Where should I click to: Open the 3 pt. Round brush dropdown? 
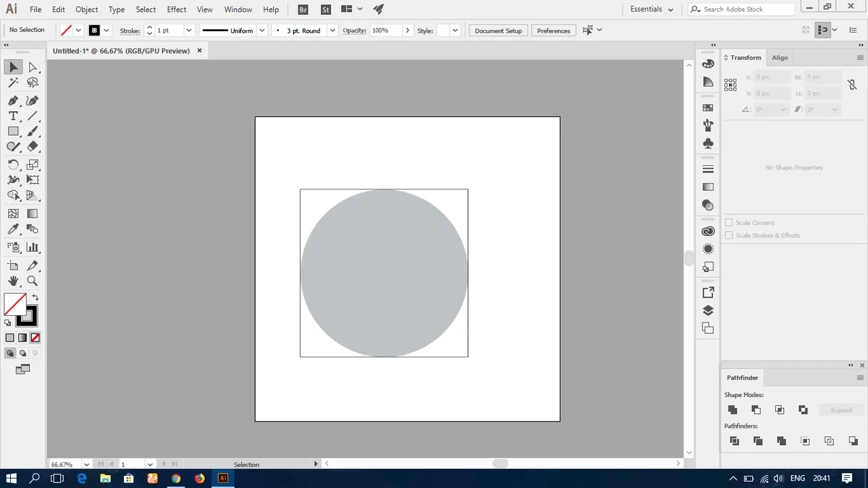[332, 30]
